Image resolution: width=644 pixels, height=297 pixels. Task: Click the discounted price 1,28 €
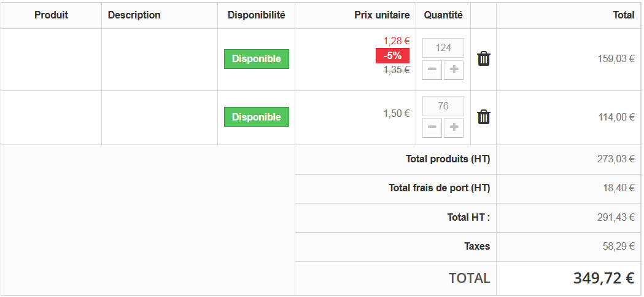397,41
